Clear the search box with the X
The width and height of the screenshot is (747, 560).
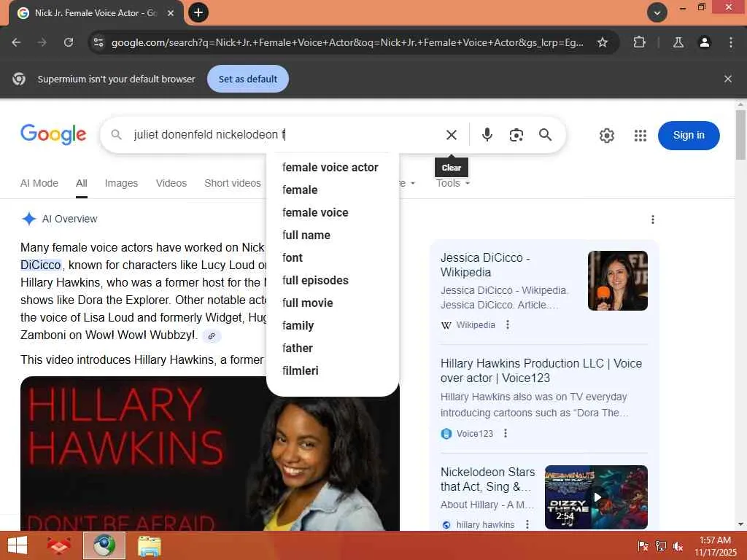451,135
